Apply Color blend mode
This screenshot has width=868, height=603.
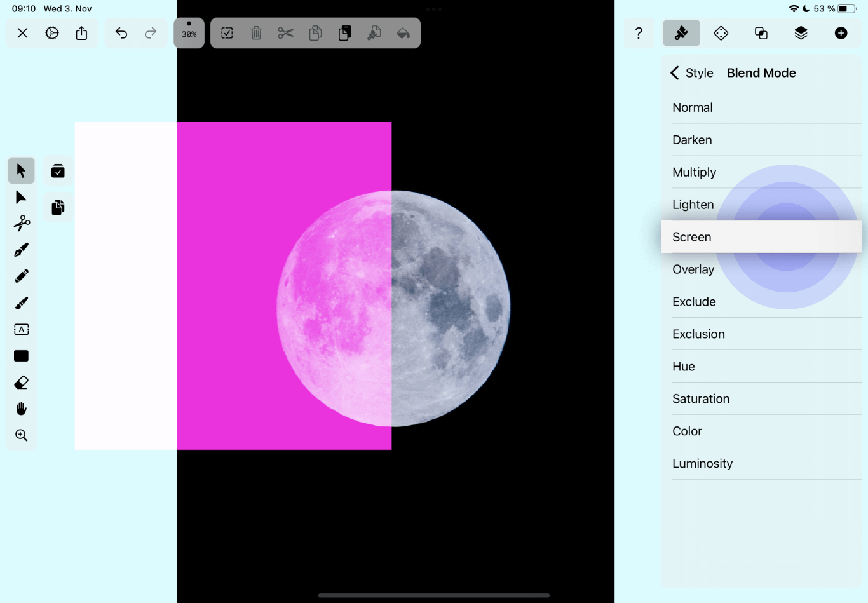coord(761,431)
